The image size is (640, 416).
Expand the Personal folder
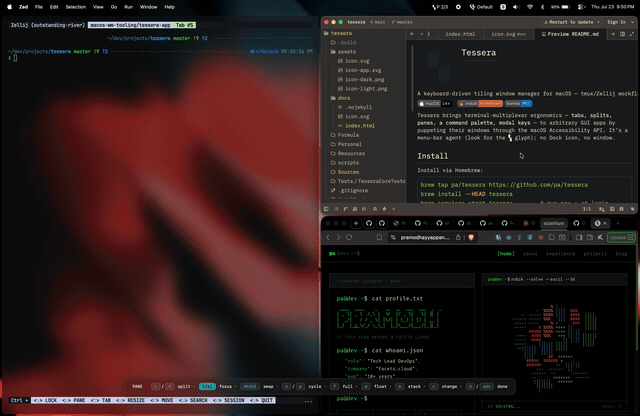(347, 144)
